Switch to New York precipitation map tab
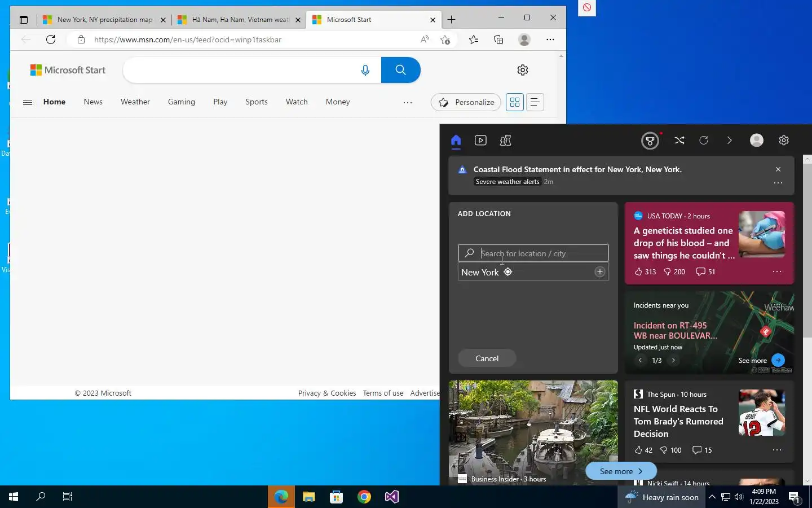The image size is (812, 508). click(105, 19)
